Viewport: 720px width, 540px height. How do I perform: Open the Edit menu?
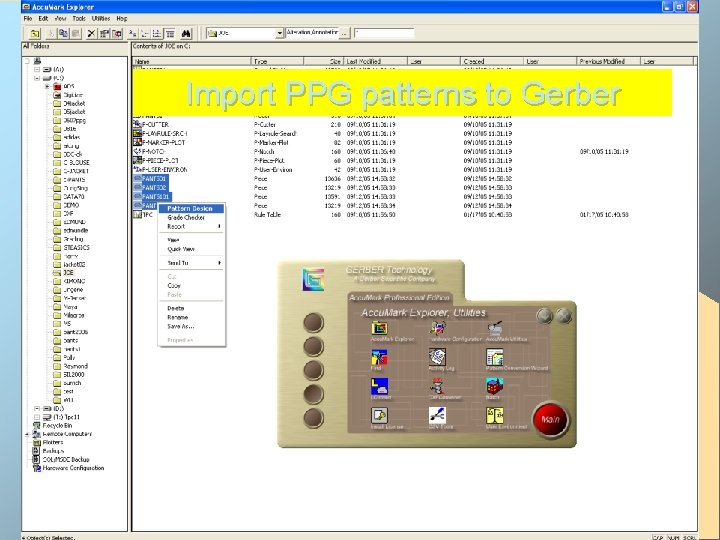pos(43,19)
